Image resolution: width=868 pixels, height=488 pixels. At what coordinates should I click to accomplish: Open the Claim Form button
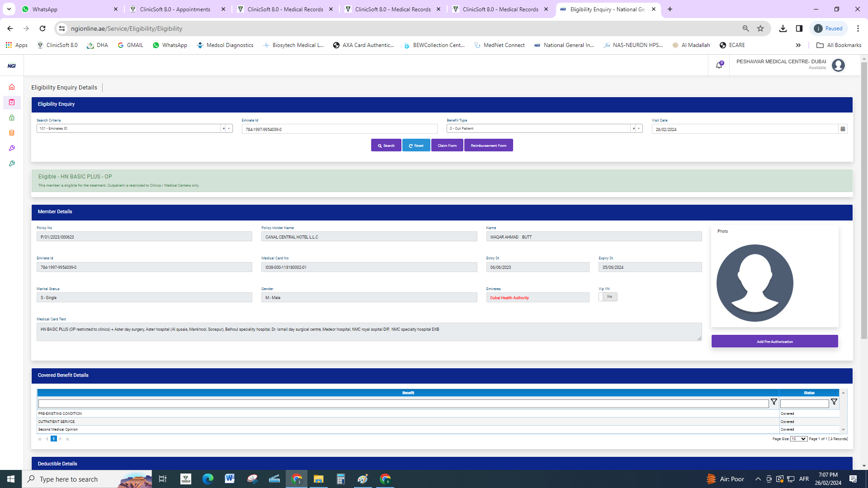click(447, 145)
